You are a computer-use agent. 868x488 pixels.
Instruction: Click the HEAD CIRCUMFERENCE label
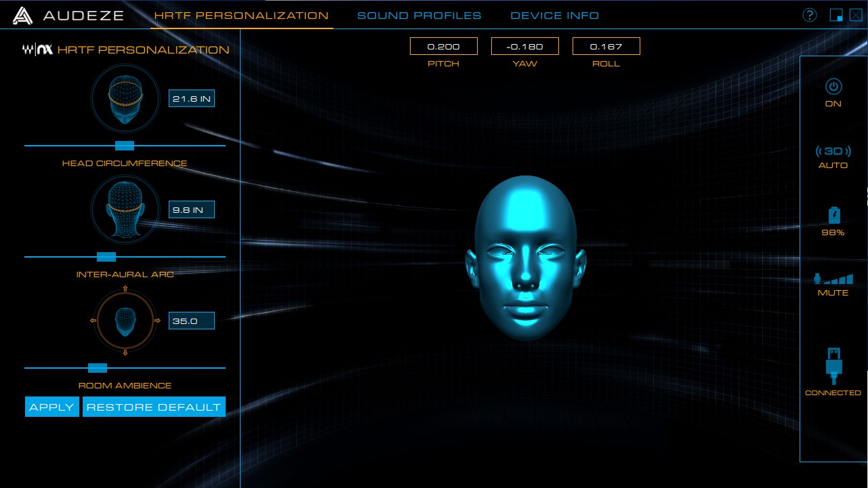125,163
